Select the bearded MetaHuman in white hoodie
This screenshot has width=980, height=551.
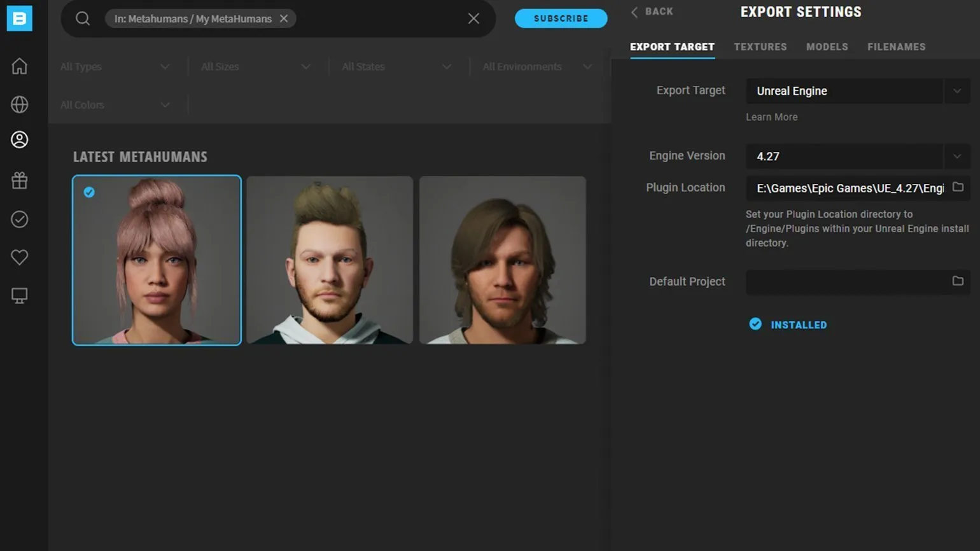click(330, 260)
